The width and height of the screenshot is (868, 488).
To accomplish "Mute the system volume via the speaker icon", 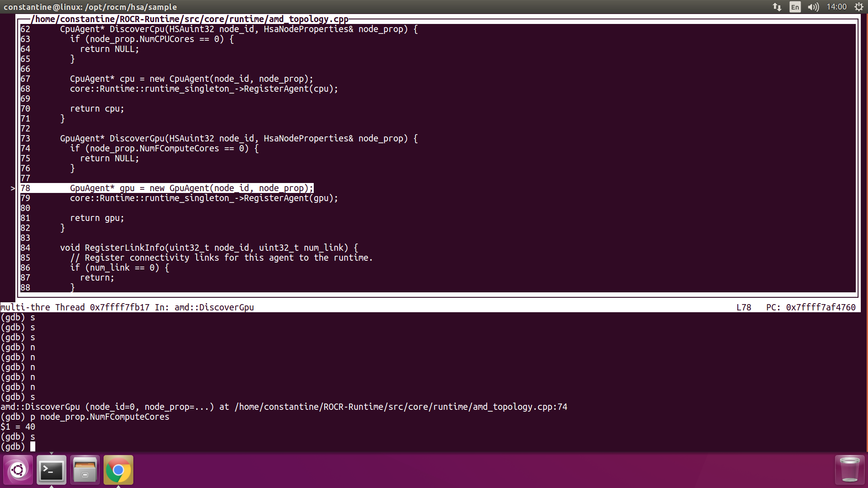I will pyautogui.click(x=812, y=7).
